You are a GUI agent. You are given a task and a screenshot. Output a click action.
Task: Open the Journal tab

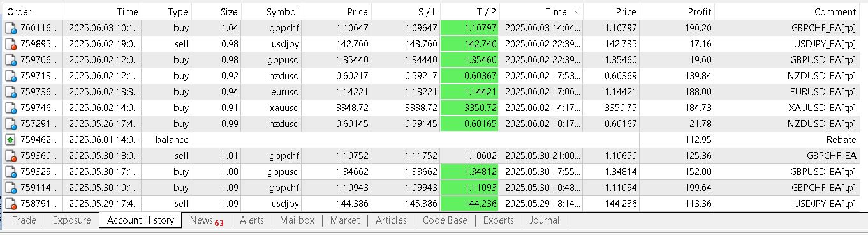[544, 220]
